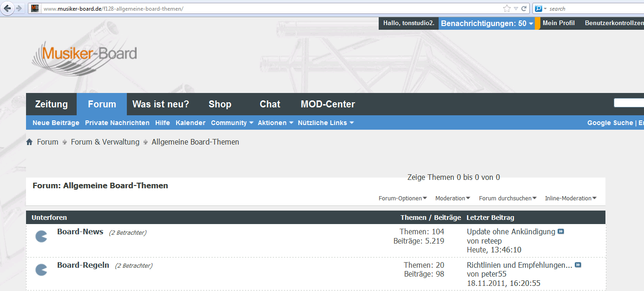Click the forum search box in navbar
This screenshot has width=644, height=291.
pos(629,103)
